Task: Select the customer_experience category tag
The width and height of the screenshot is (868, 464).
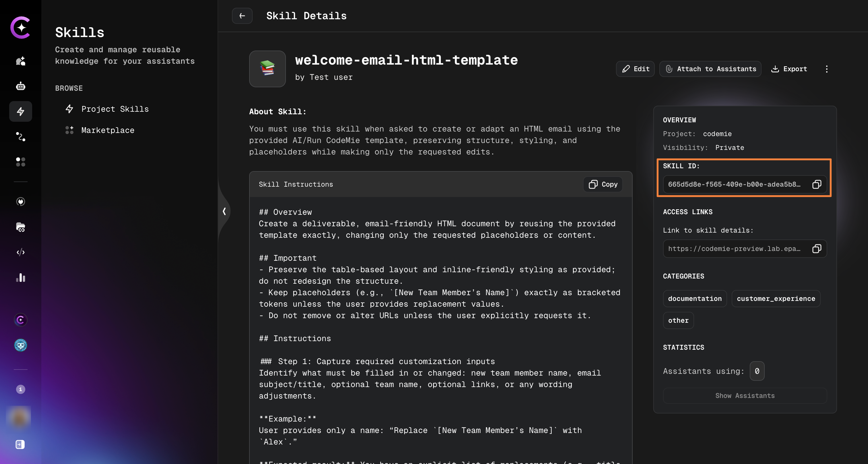Action: pos(776,299)
